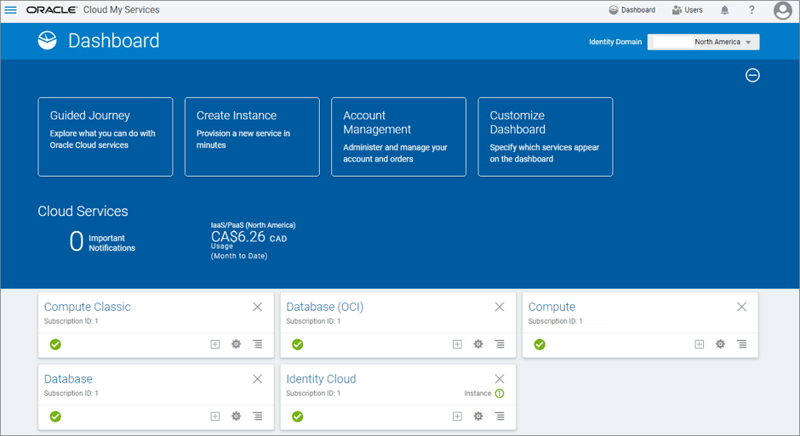This screenshot has height=436, width=800.
Task: Open the Identity Domain dropdown
Action: tap(704, 42)
